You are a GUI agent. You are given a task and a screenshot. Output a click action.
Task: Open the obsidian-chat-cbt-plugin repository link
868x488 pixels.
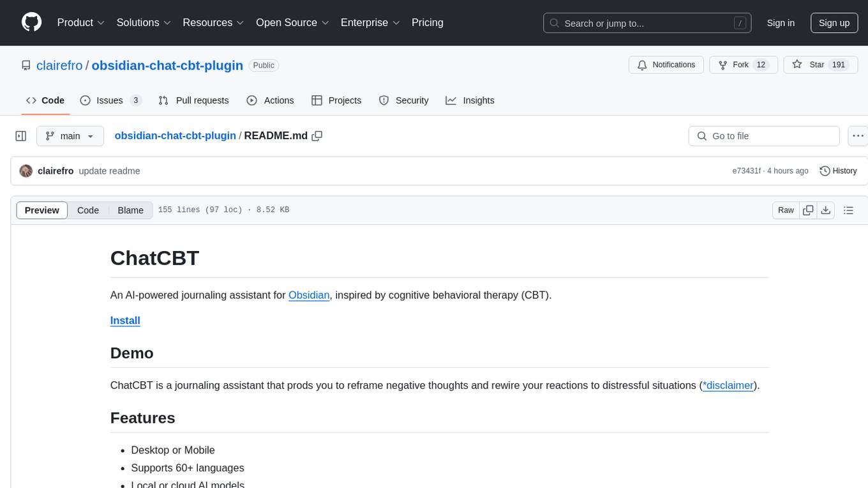(167, 65)
